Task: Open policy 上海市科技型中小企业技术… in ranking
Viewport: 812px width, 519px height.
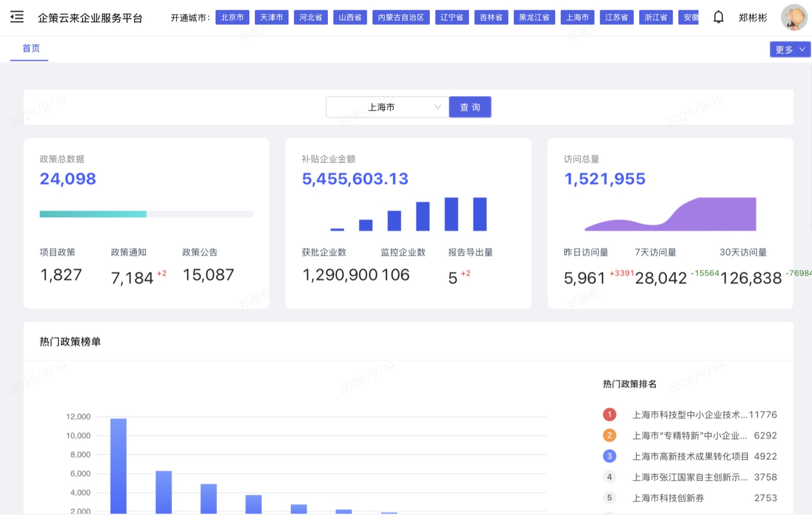Action: [689, 414]
